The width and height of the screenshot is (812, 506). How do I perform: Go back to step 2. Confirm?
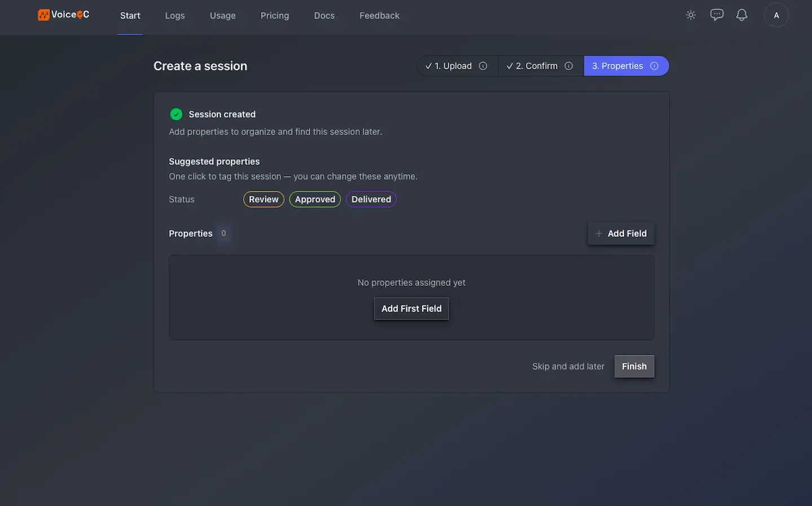(541, 66)
